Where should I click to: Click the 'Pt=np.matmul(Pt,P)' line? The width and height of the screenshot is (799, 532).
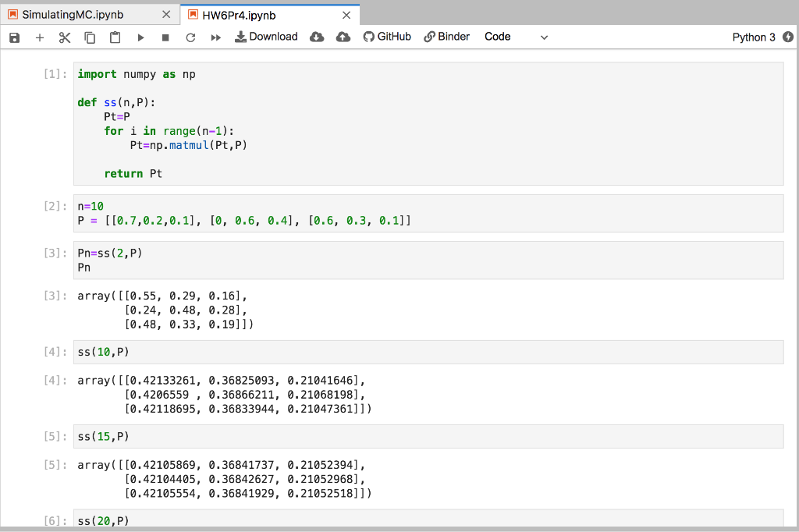click(x=189, y=145)
